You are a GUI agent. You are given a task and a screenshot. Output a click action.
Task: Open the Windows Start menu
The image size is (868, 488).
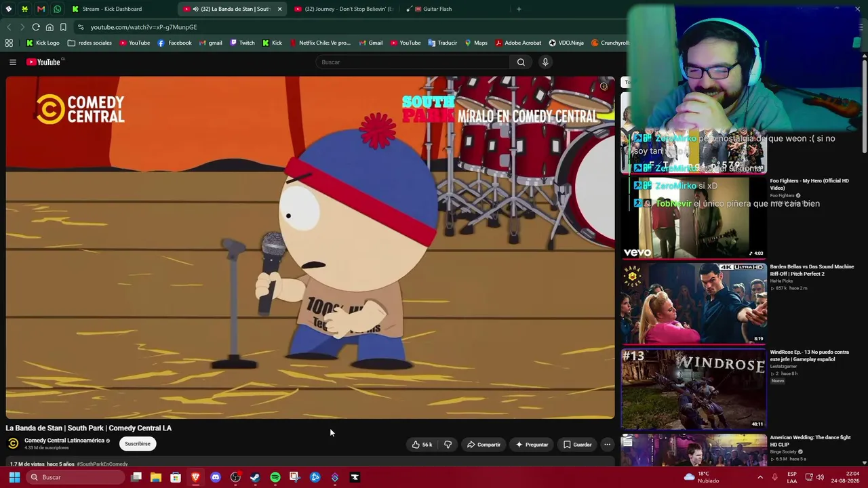[x=14, y=477]
